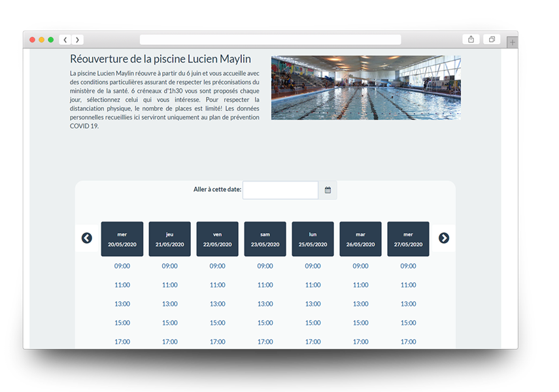Click 15:00 under mer 27/05/2020

408,323
